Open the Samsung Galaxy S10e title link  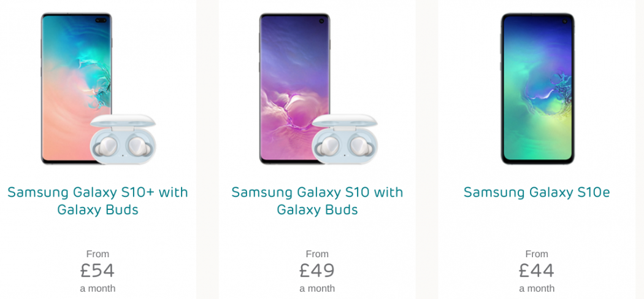[x=537, y=192]
